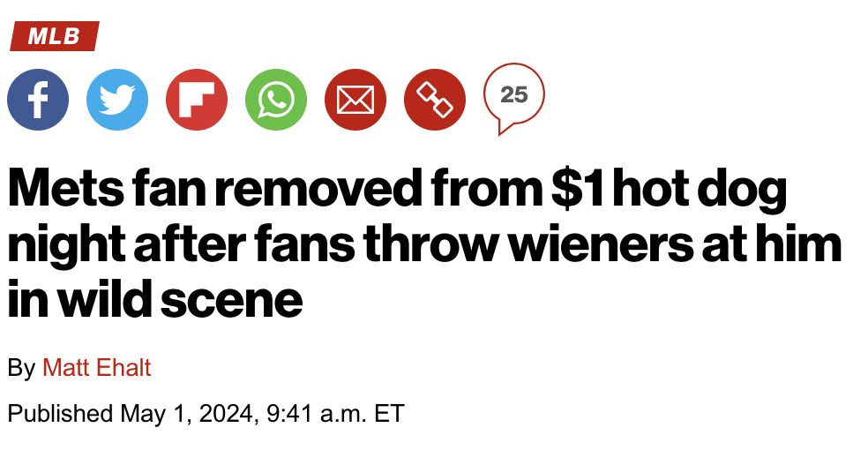Click the Published May 1, 2024 timestamp
Image resolution: width=868 pixels, height=450 pixels.
205,413
